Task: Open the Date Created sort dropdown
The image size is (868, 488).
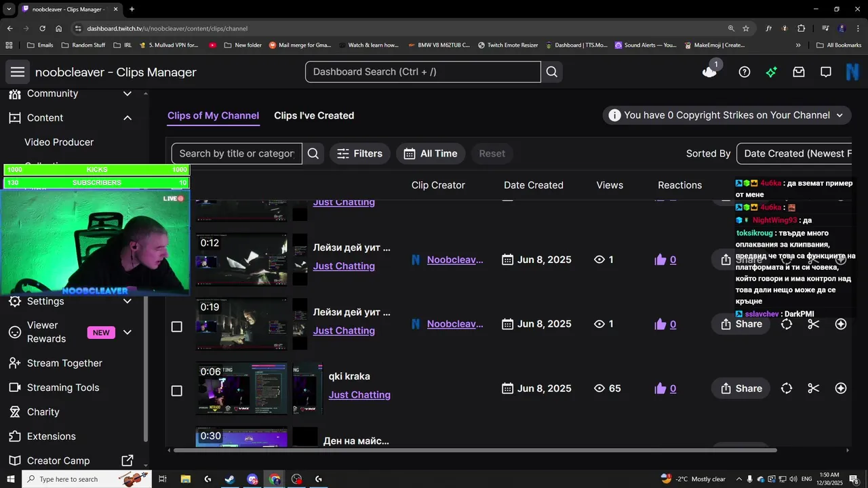Action: pos(794,154)
